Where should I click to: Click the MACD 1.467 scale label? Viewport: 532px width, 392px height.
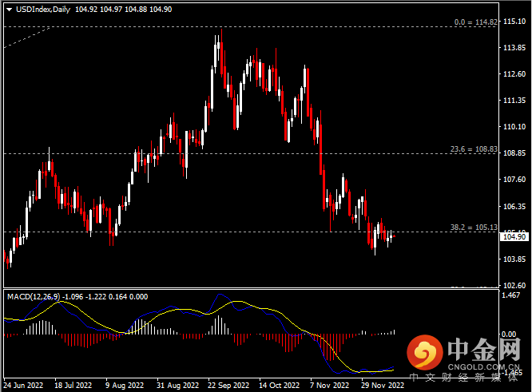(x=512, y=296)
